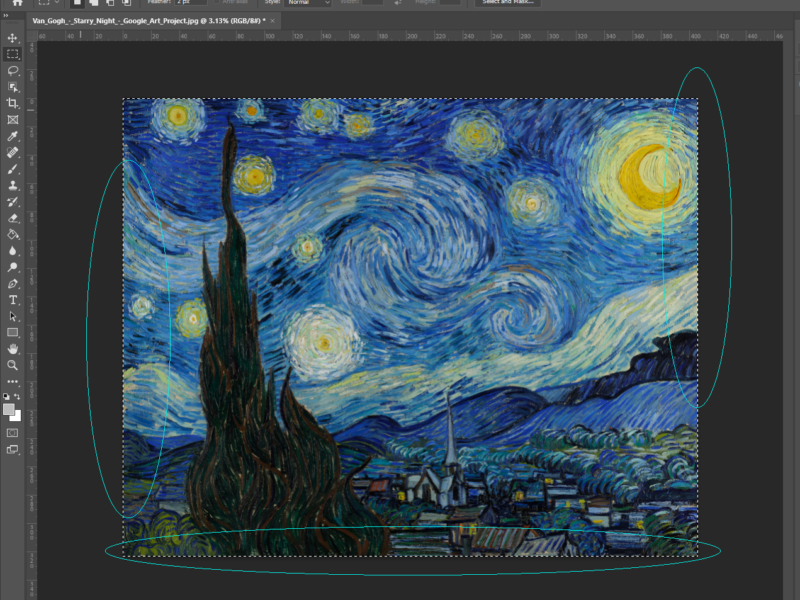Open the foreground color swatch
800x600 pixels.
(x=10, y=409)
